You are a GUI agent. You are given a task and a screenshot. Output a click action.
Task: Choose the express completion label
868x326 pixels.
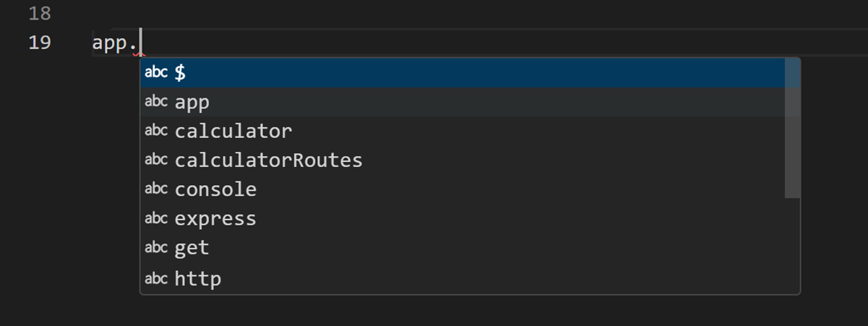pos(215,218)
